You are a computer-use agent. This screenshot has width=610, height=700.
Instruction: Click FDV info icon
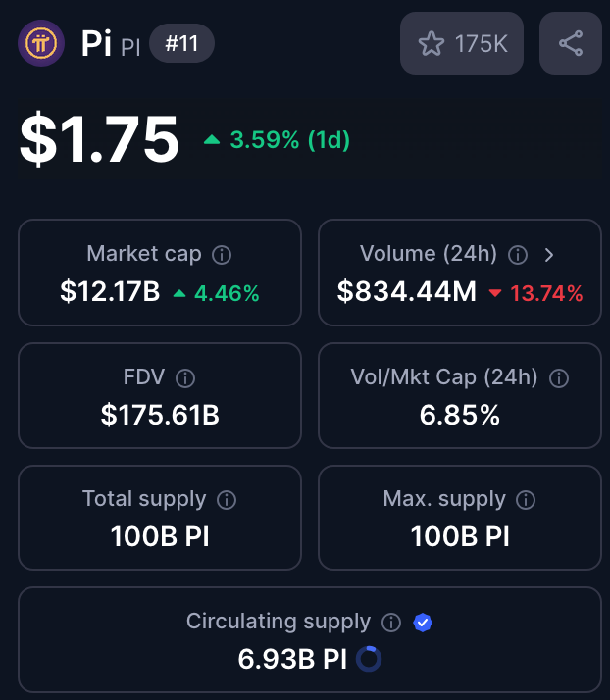pos(185,377)
